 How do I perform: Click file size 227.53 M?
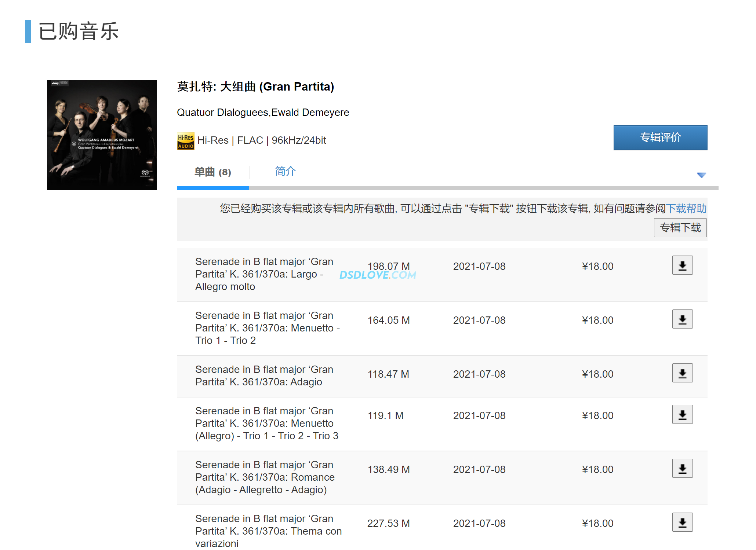point(389,523)
